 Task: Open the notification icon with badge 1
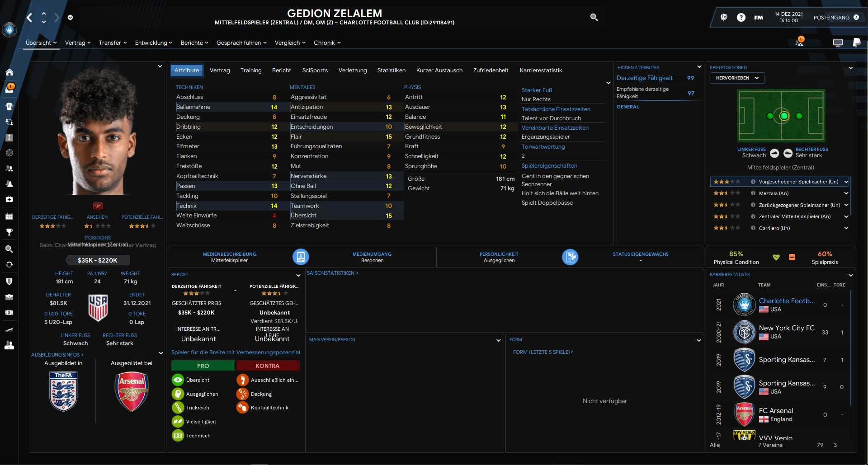pos(800,42)
